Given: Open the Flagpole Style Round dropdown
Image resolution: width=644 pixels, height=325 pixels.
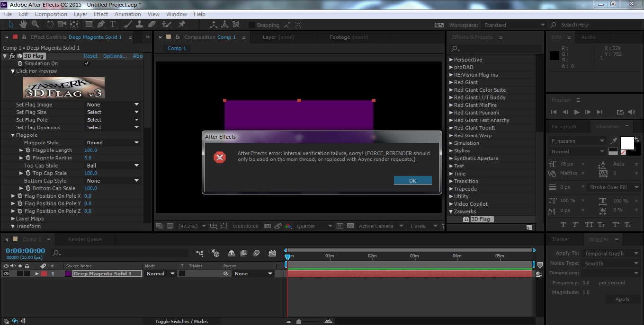Looking at the screenshot, I should tap(113, 142).
